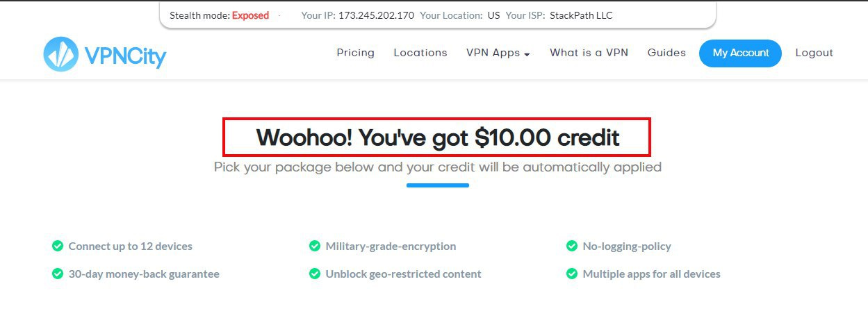868x318 pixels.
Task: Click the green check beside Military-grade-encryption
Action: [315, 246]
